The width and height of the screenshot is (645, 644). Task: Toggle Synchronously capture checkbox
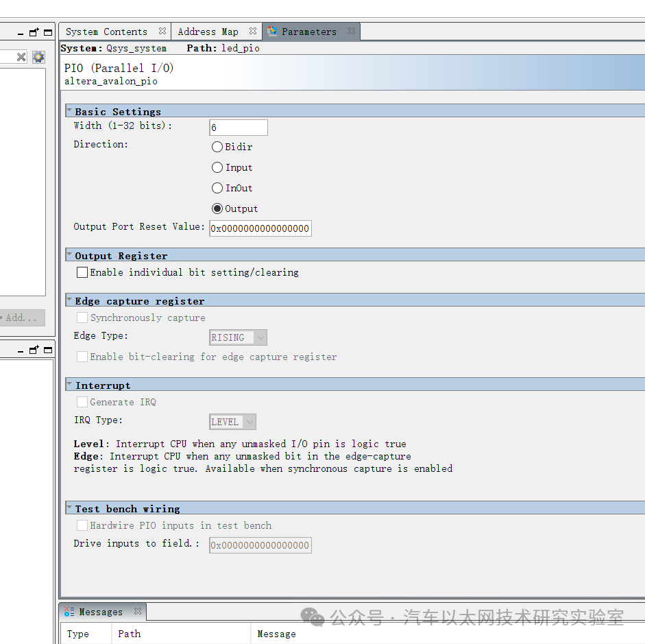pyautogui.click(x=82, y=318)
